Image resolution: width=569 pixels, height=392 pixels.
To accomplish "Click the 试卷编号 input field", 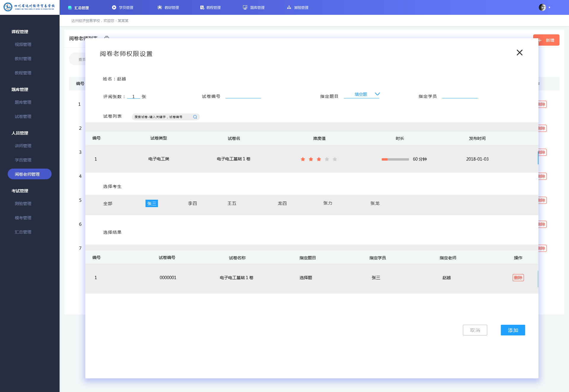I will 243,96.
